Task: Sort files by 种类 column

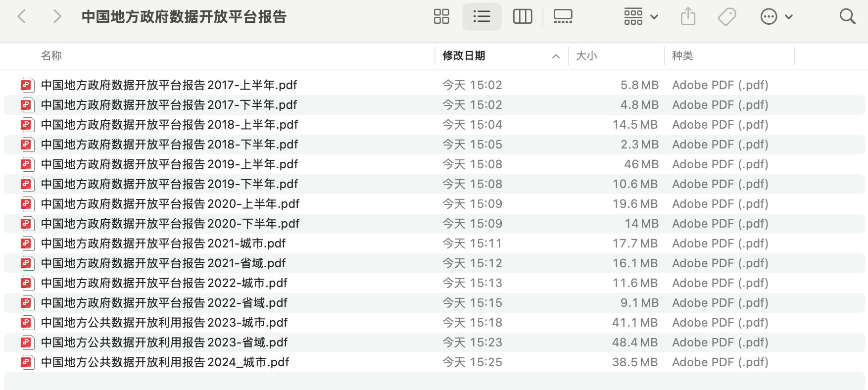Action: (682, 56)
